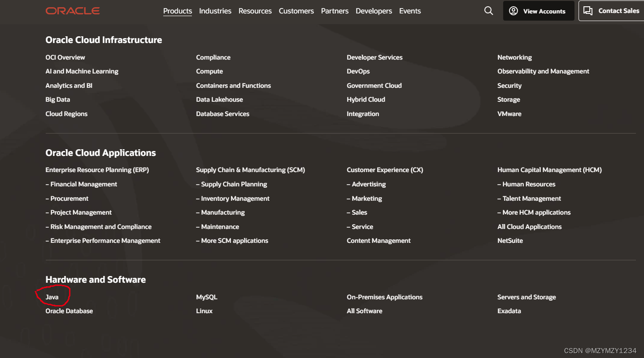Go to AI and Machine Learning

(82, 71)
